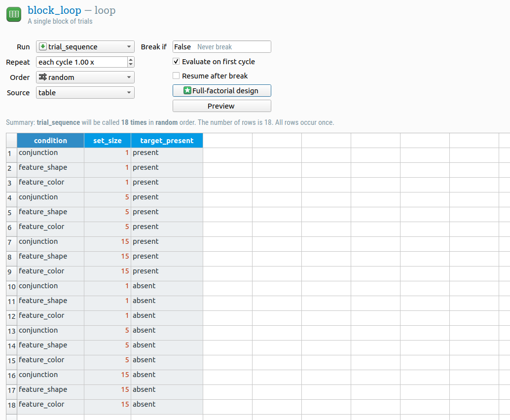Viewport: 510px width, 420px height.
Task: Select the target_present column header
Action: point(167,140)
